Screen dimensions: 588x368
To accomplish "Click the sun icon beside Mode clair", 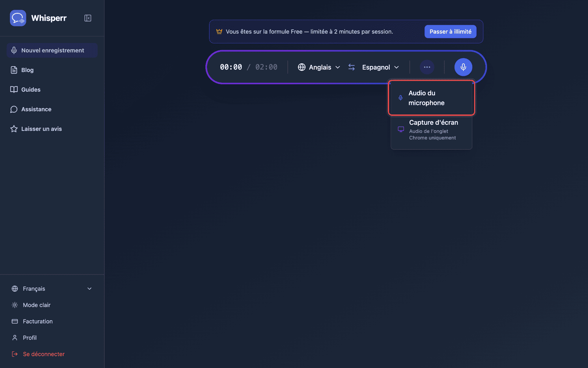I will click(x=15, y=305).
